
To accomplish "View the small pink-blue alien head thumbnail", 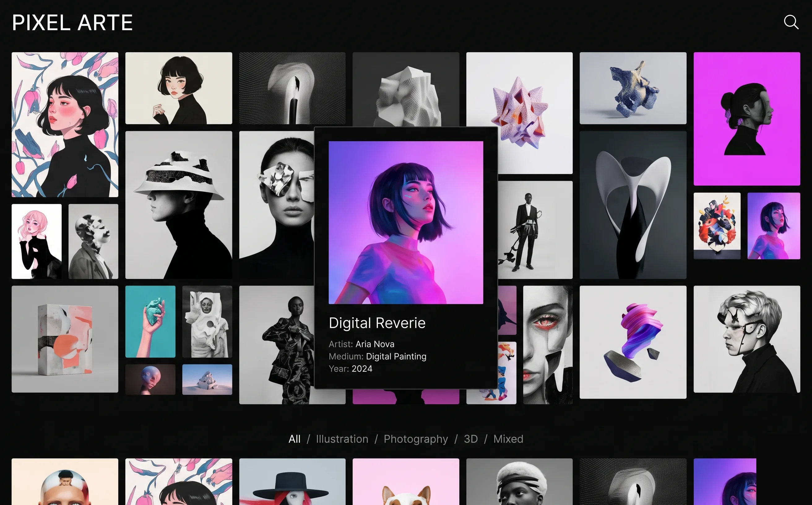I will coord(150,379).
